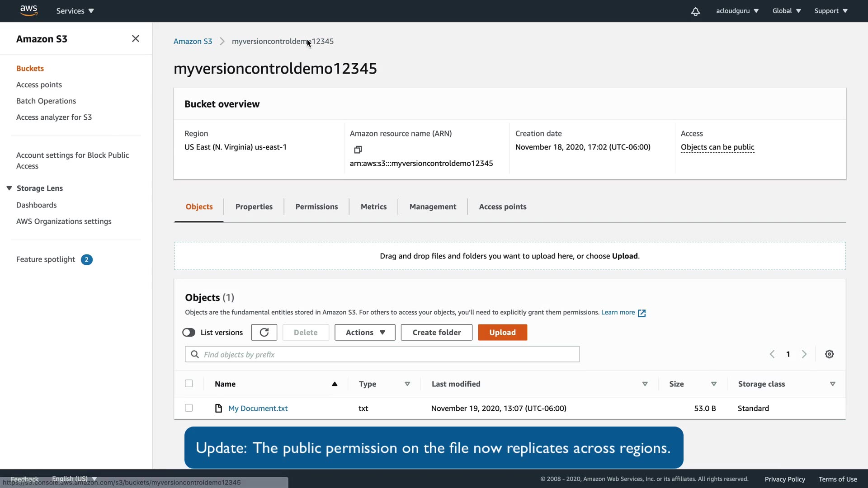Enable the List versions toggle
The width and height of the screenshot is (868, 488).
189,333
